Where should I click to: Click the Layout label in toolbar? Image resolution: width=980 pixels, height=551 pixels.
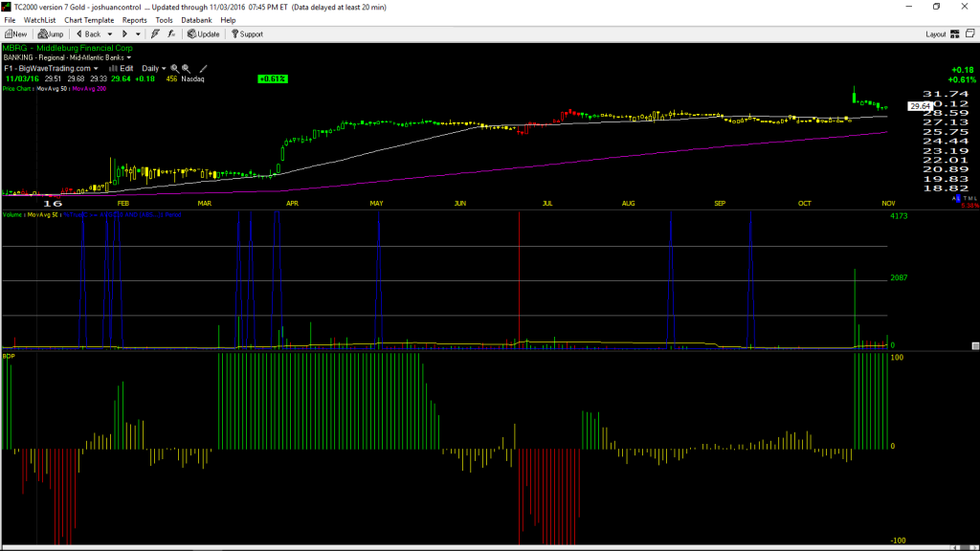[936, 34]
